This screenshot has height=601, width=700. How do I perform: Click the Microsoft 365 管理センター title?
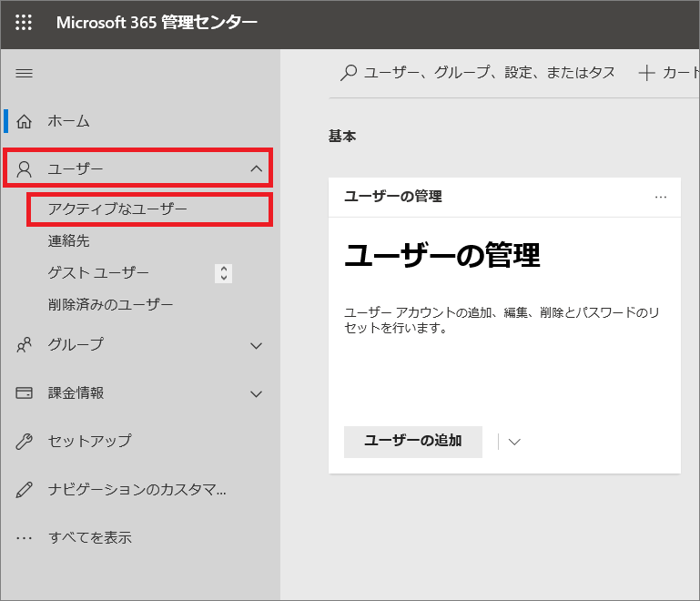pyautogui.click(x=157, y=23)
